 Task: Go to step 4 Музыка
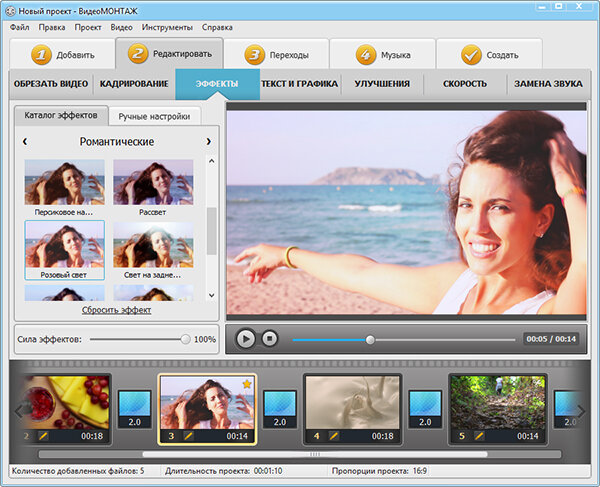tap(383, 55)
